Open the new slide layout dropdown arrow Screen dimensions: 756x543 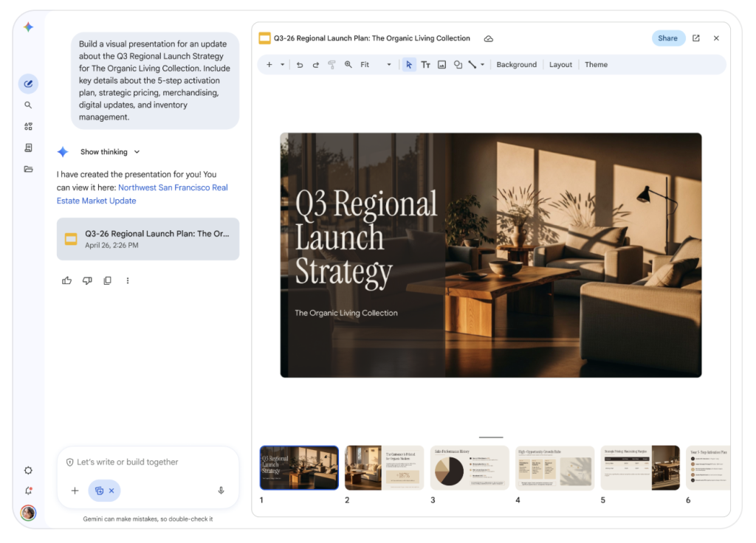(x=283, y=65)
